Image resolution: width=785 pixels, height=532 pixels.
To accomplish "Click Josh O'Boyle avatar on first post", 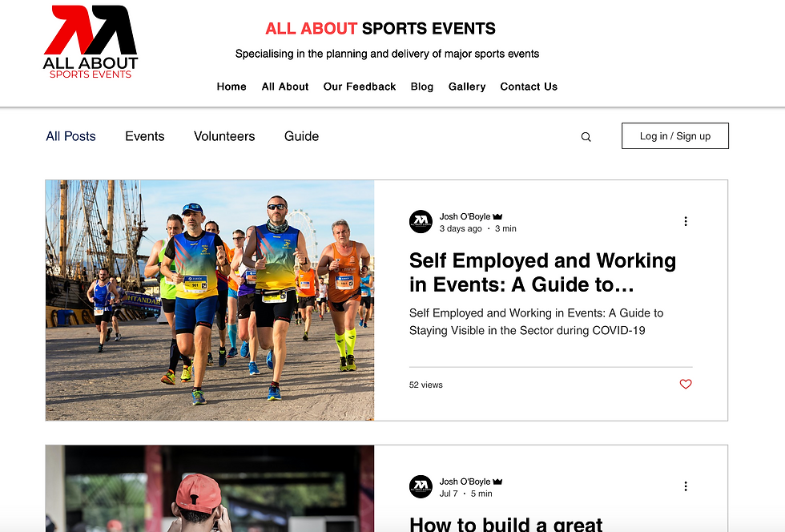I will tap(421, 222).
